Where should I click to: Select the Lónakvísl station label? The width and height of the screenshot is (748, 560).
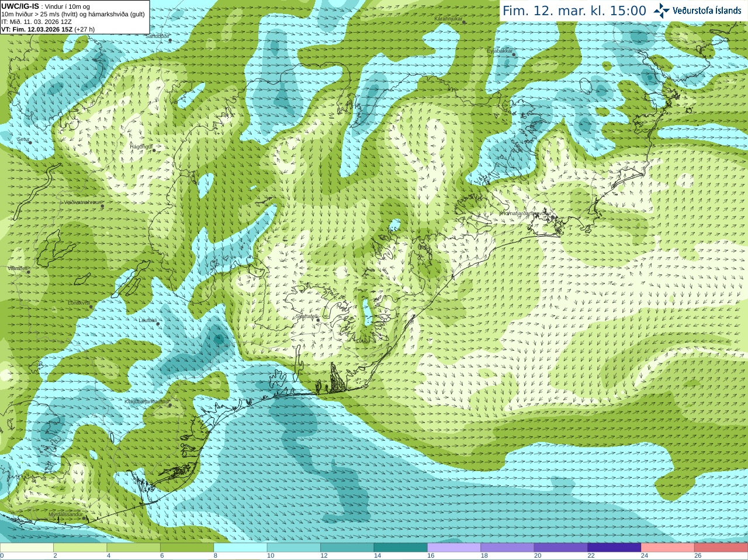(79, 303)
